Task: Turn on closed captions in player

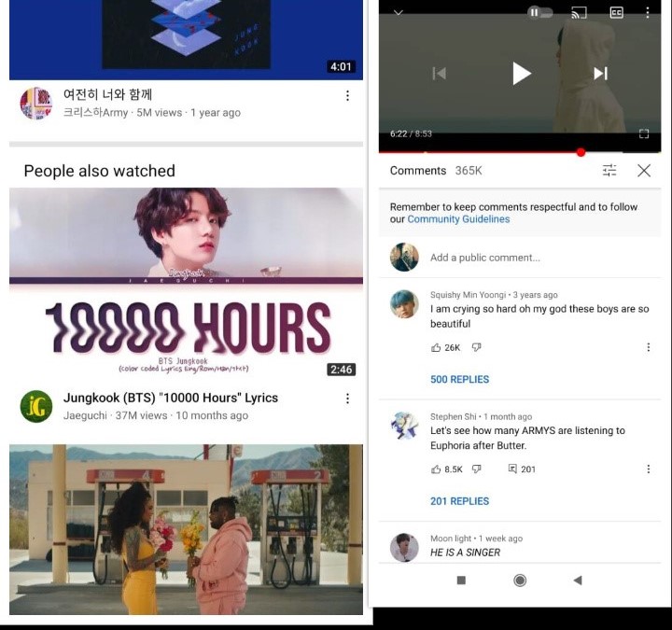Action: tap(616, 12)
